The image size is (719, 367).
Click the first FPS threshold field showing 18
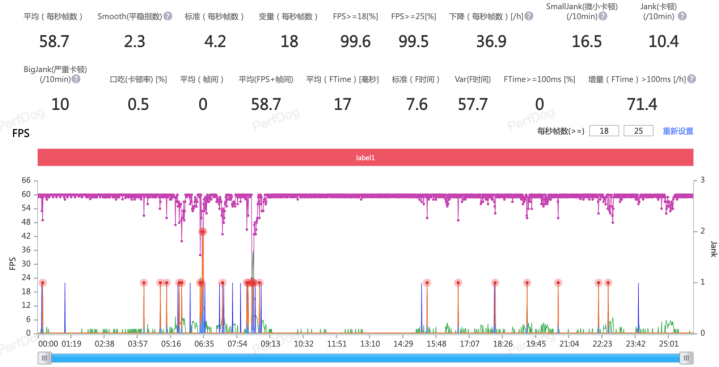(604, 131)
